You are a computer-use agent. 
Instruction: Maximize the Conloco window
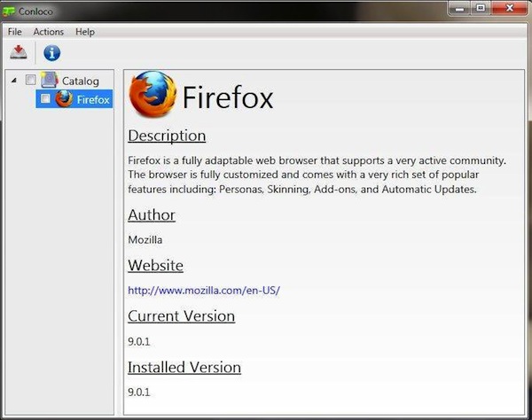tap(481, 8)
